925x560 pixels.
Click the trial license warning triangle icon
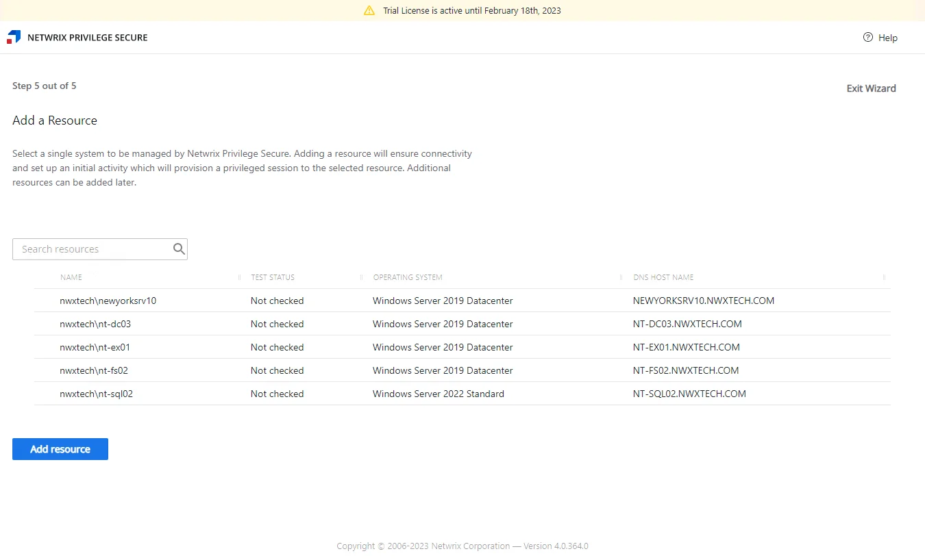tap(369, 10)
